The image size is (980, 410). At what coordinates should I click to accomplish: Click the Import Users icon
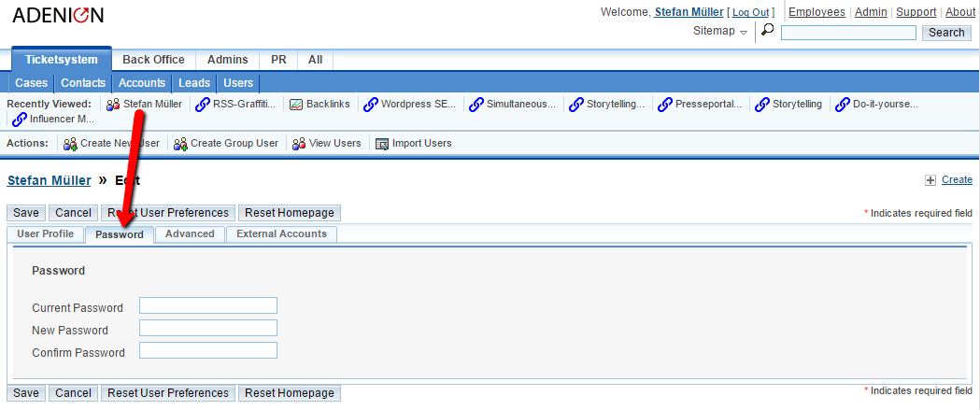(x=381, y=144)
